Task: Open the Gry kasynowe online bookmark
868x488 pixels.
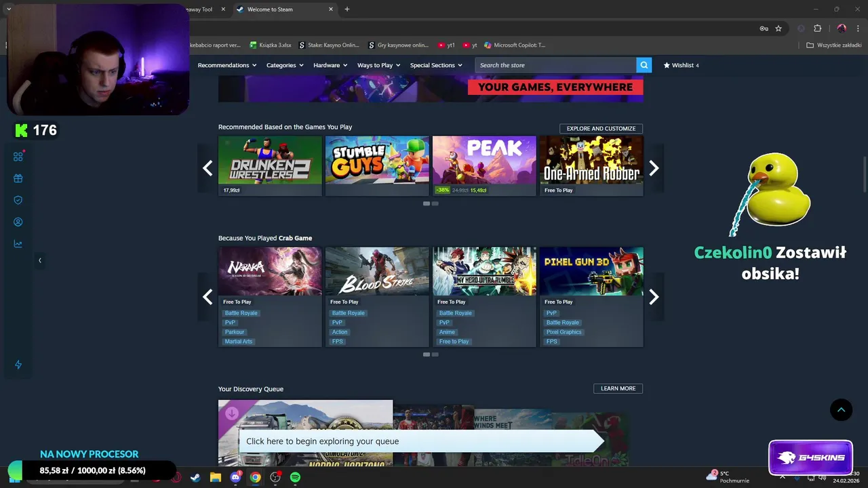Action: tap(398, 45)
